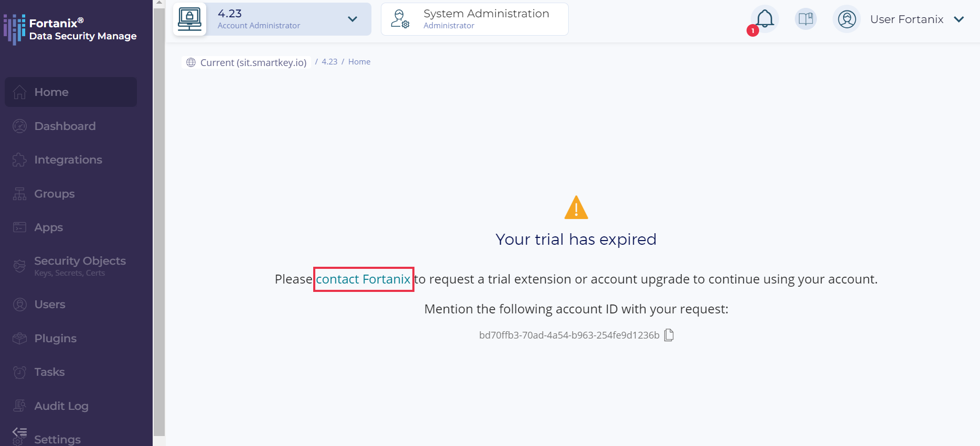Open Plugins in the sidebar
The image size is (980, 446).
pos(55,339)
